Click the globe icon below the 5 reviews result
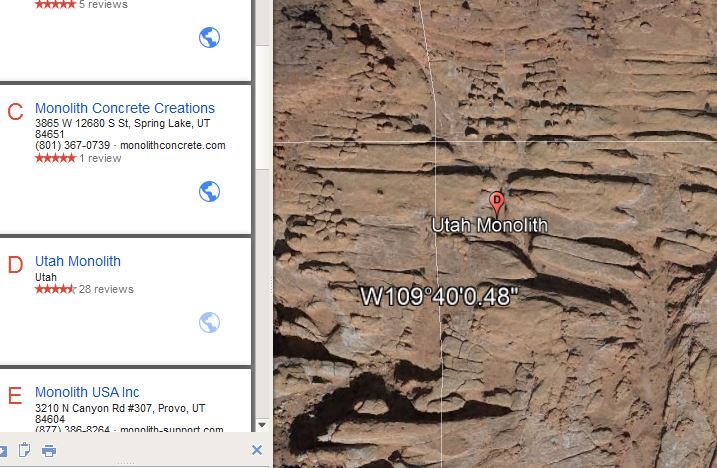This screenshot has width=717, height=468. [209, 38]
